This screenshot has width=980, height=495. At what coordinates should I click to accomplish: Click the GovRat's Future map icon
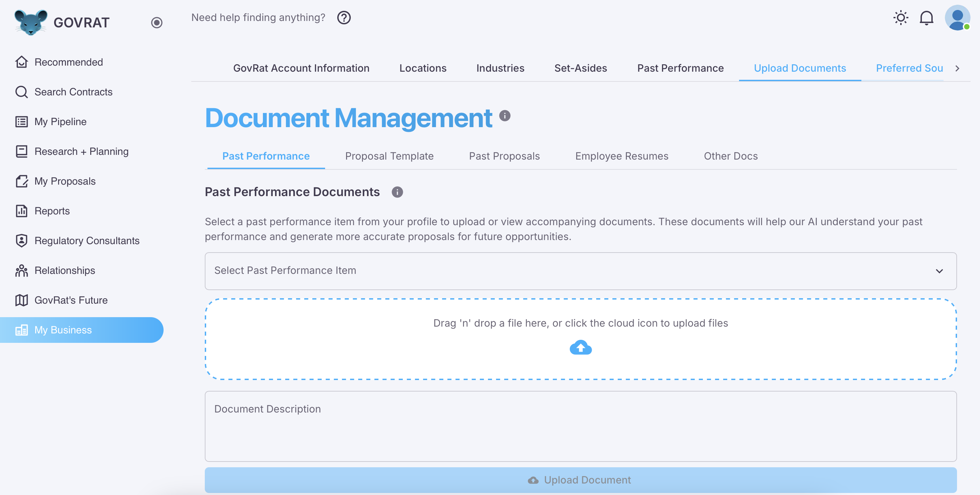click(22, 300)
